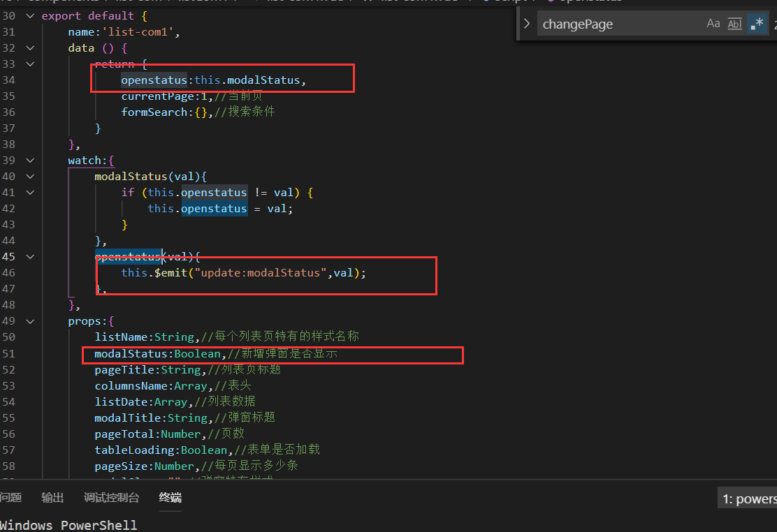Click 'tableLoading:Boolean' on line 57
777x532 pixels.
161,450
